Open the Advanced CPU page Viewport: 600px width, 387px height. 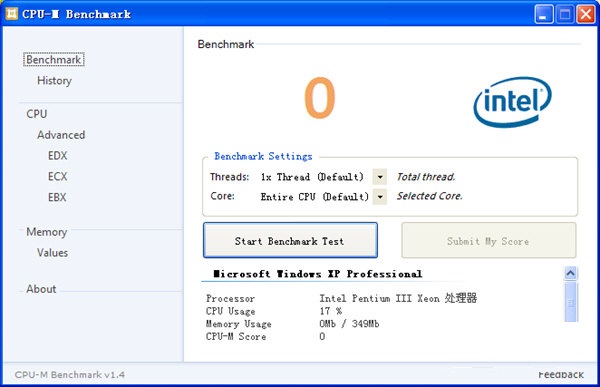click(61, 135)
